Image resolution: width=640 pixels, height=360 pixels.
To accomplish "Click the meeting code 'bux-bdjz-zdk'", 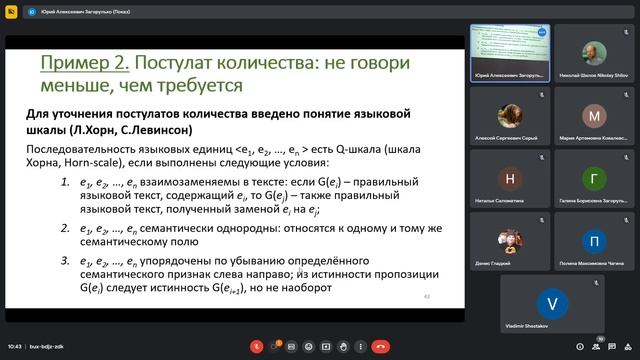I will click(47, 347).
